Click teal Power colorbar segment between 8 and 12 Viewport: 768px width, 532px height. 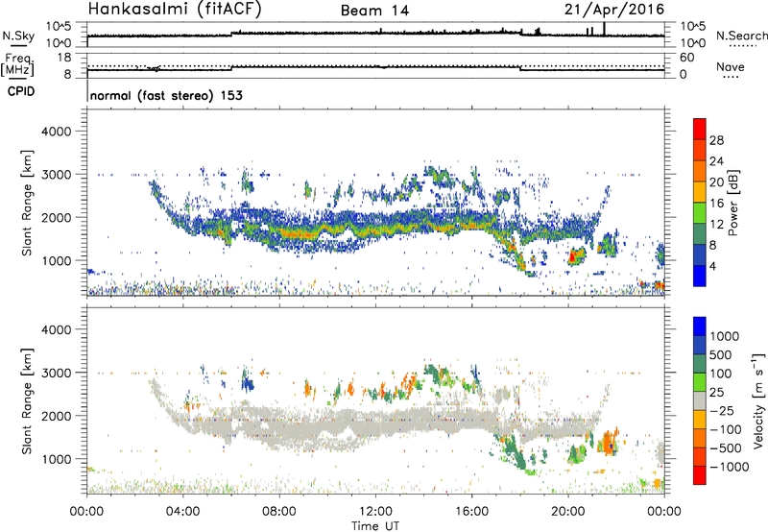click(x=700, y=233)
